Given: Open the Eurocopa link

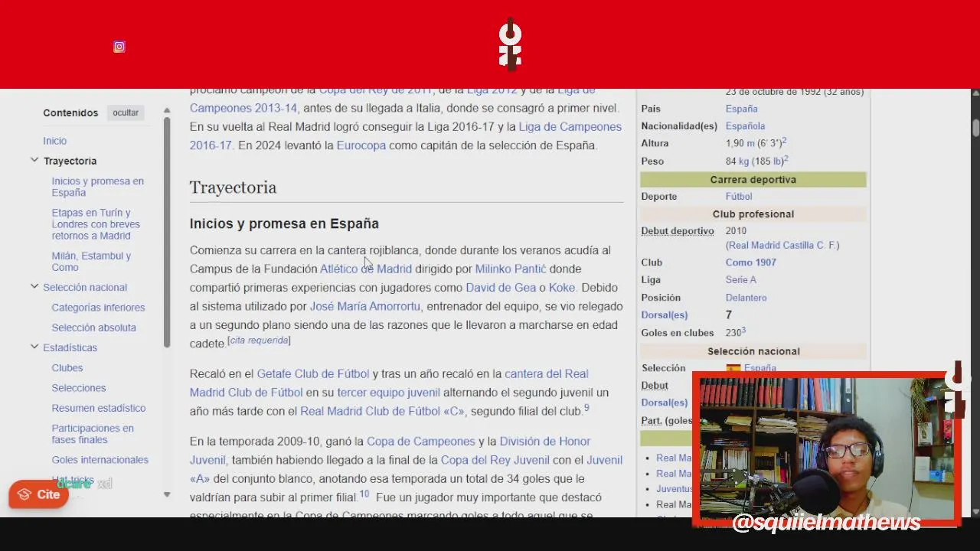Looking at the screenshot, I should (361, 145).
